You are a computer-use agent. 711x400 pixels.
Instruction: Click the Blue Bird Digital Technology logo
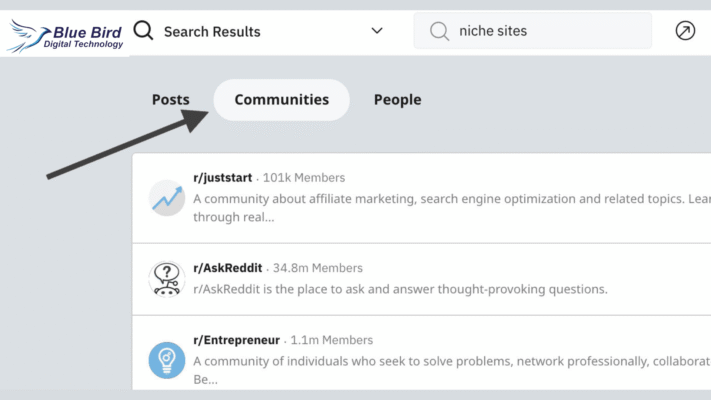pos(65,33)
